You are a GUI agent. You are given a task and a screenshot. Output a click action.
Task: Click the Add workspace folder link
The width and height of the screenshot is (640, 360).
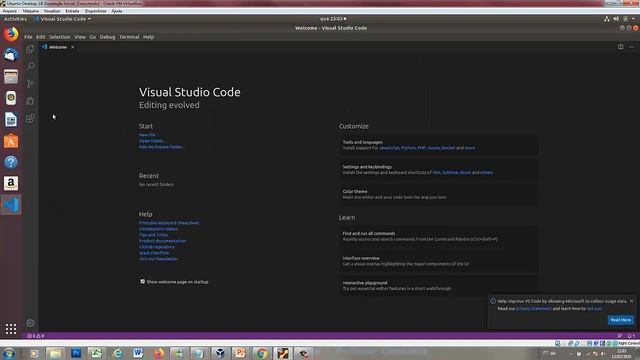coord(161,147)
